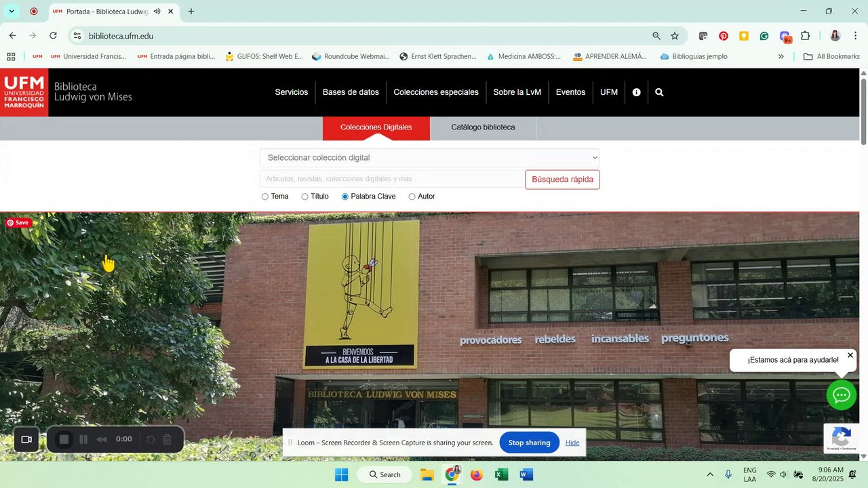Open Excel from the taskbar

(x=501, y=474)
